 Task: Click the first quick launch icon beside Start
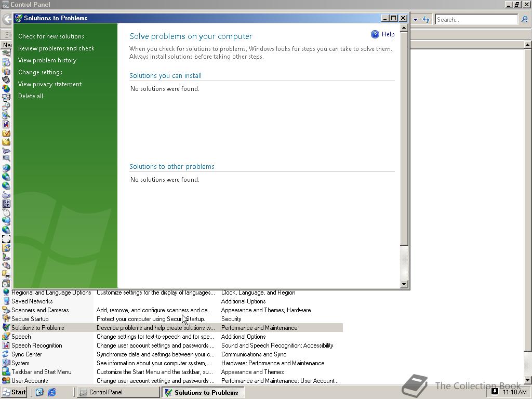(x=39, y=392)
